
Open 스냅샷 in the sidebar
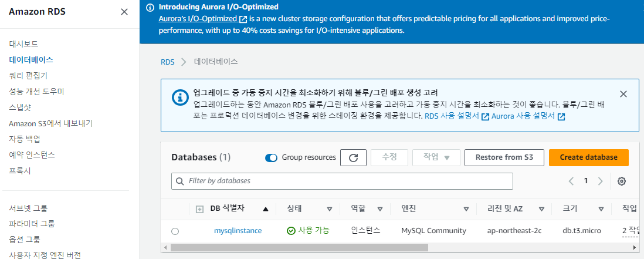(20, 107)
